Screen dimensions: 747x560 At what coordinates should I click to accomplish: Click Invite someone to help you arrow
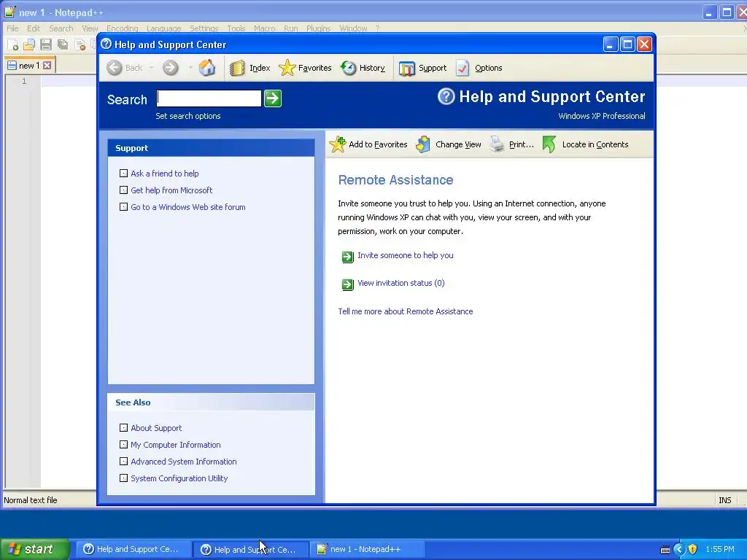[348, 257]
